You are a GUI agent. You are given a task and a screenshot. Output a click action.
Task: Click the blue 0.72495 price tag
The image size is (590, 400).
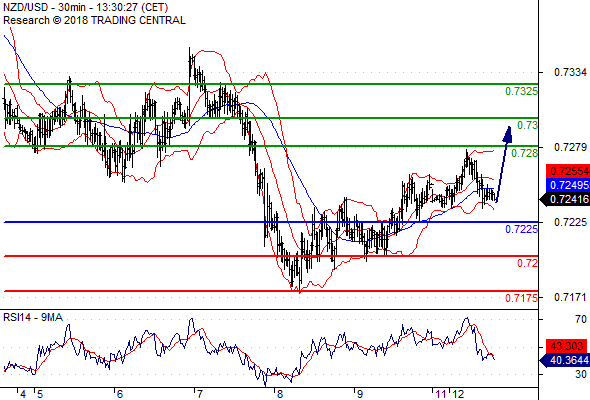[x=568, y=185]
